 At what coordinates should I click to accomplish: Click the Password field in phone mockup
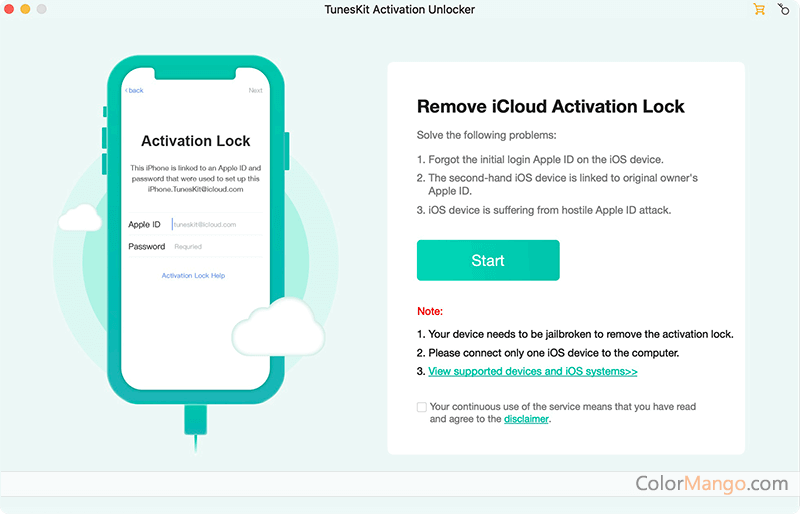pos(214,246)
